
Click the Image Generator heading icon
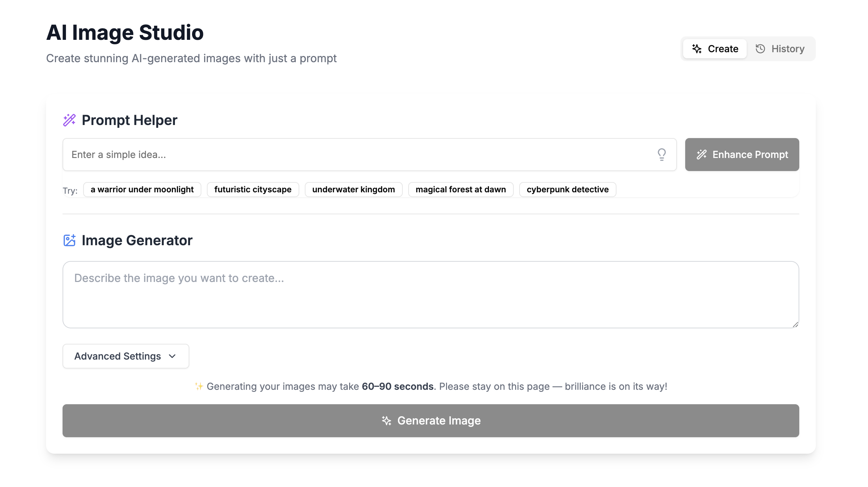pyautogui.click(x=69, y=240)
